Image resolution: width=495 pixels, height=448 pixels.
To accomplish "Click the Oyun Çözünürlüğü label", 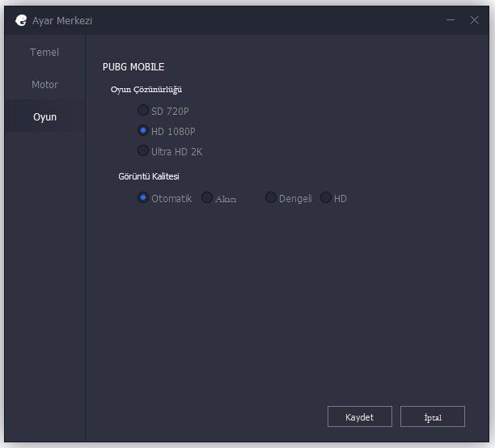I will [x=146, y=90].
